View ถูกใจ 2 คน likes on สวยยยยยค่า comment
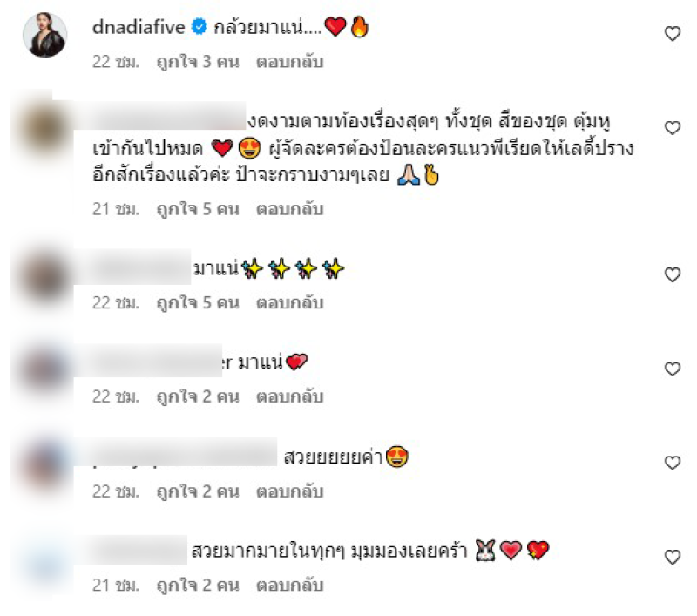 pyautogui.click(x=198, y=491)
